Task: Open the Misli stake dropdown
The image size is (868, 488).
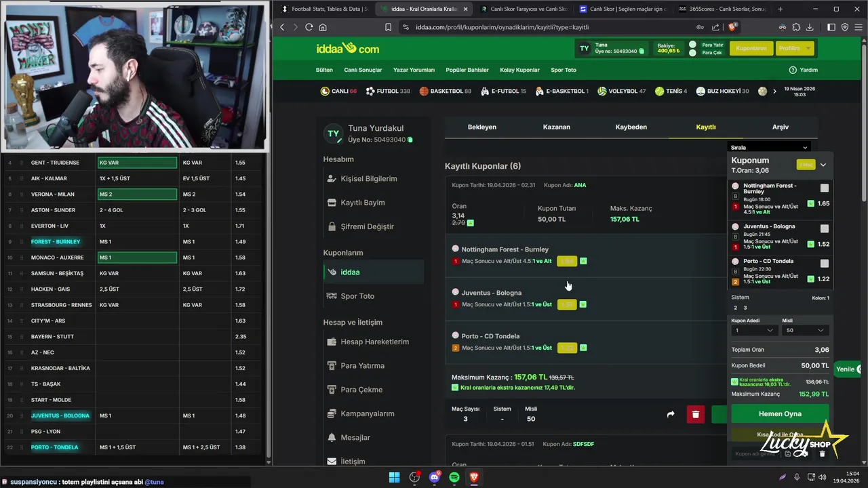Action: click(805, 330)
